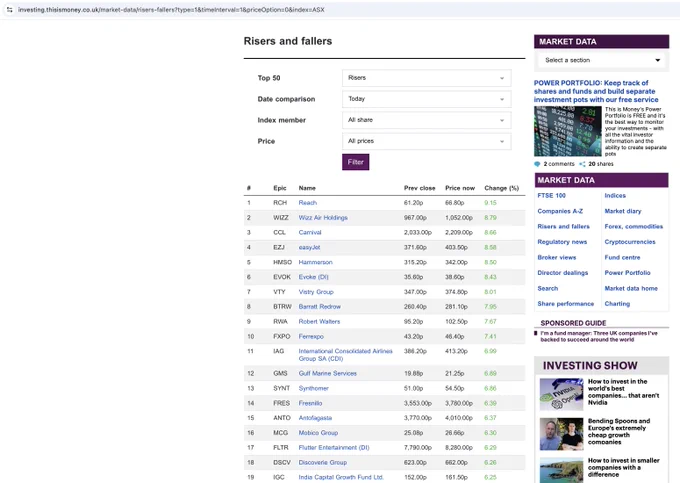Open the Robert Walters link
The image size is (680, 483).
pyautogui.click(x=319, y=321)
